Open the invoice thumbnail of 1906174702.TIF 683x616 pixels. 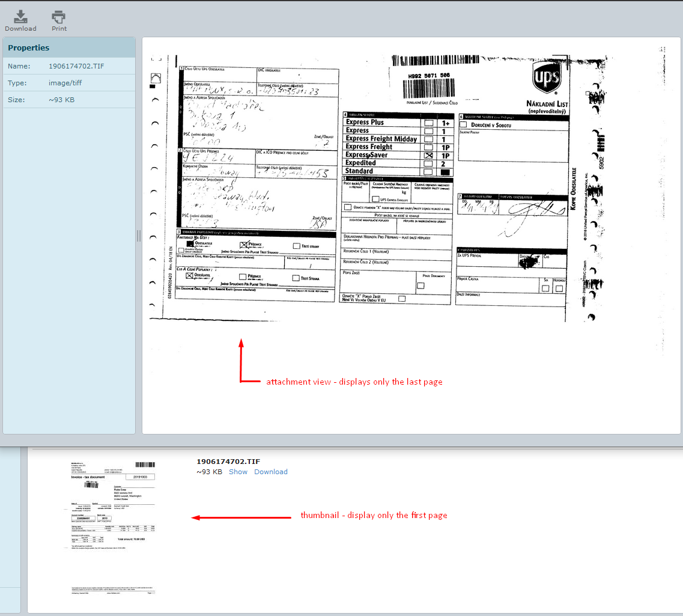pos(112,528)
